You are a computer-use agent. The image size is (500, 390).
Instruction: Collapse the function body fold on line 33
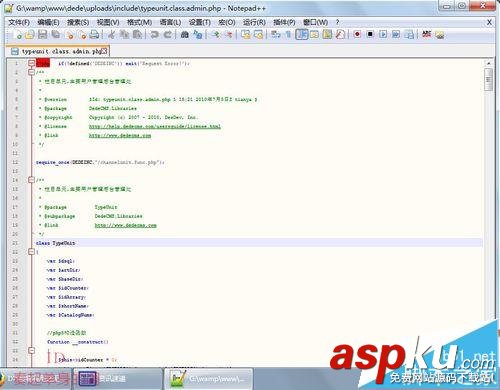(31, 350)
